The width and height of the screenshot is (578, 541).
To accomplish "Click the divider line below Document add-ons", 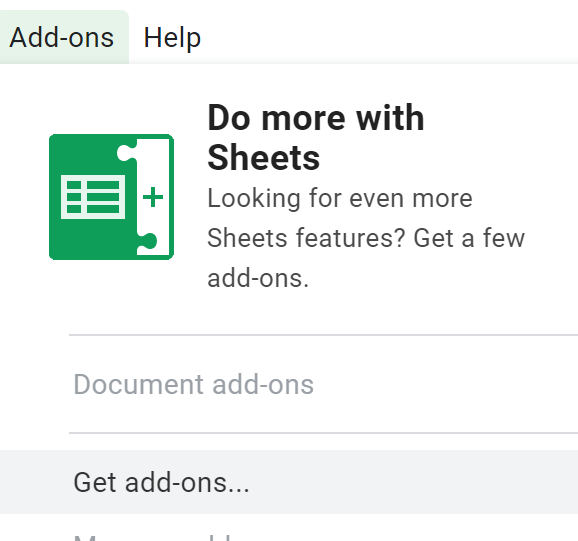I will (324, 433).
